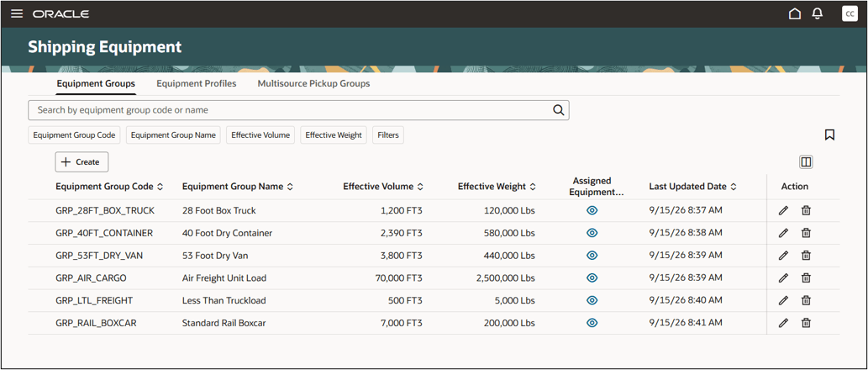This screenshot has width=868, height=370.
Task: Click the 28 Foot Box Truck name
Action: click(x=218, y=210)
